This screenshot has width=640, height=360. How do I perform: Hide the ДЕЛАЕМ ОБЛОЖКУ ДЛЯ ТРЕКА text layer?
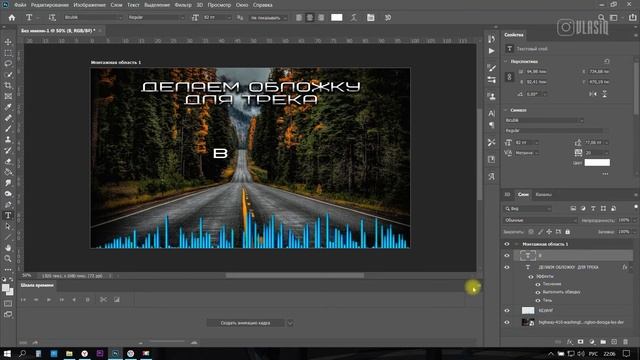[x=507, y=267]
